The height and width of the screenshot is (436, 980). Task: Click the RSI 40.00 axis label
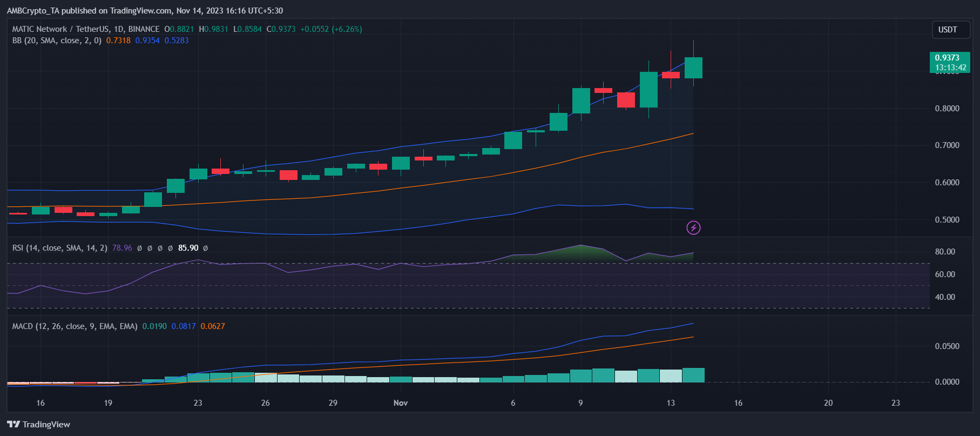point(945,297)
